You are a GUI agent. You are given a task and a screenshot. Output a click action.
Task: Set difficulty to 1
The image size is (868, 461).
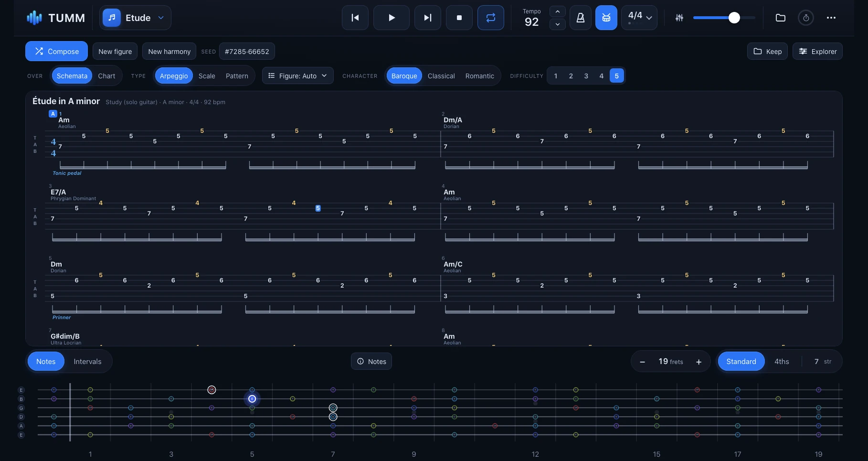click(x=556, y=75)
